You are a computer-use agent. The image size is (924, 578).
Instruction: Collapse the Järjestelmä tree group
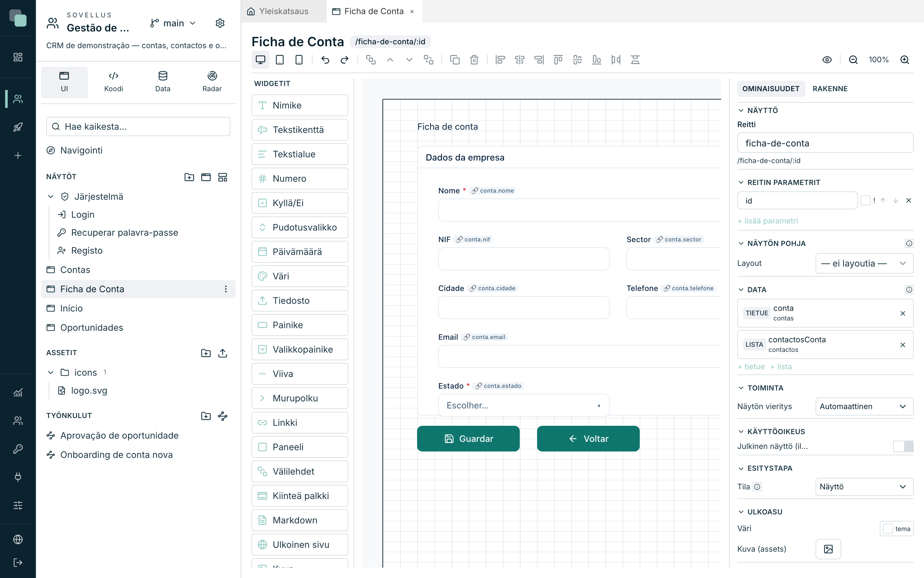tap(51, 197)
